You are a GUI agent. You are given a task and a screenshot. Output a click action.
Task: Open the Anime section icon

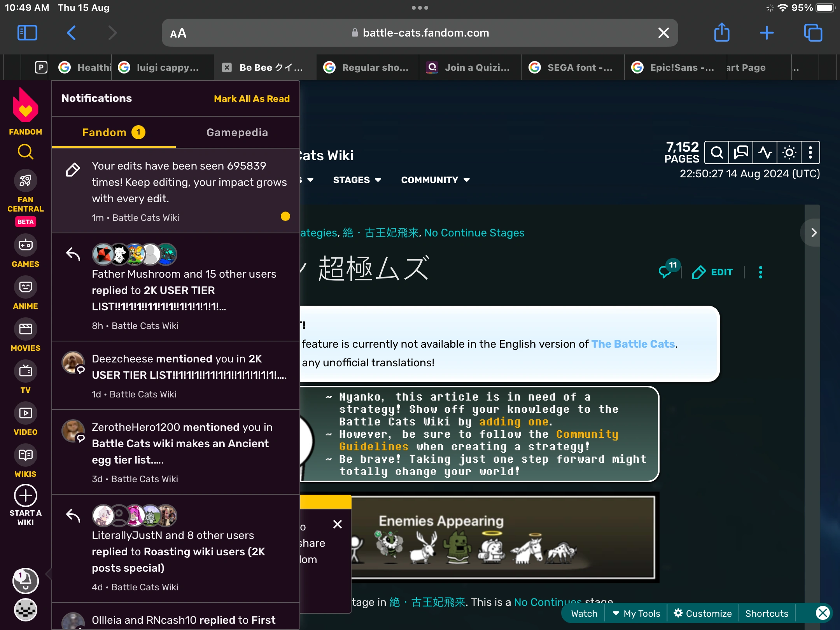point(25,287)
